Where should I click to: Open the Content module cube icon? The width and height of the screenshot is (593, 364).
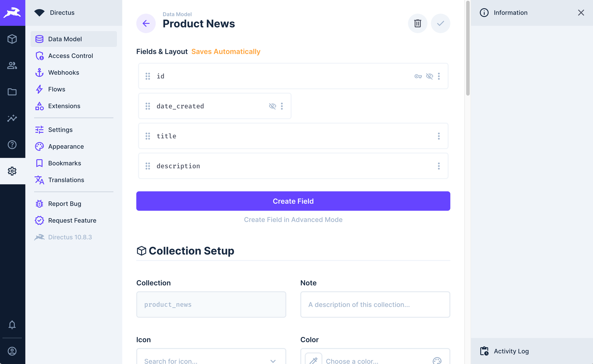coord(12,39)
